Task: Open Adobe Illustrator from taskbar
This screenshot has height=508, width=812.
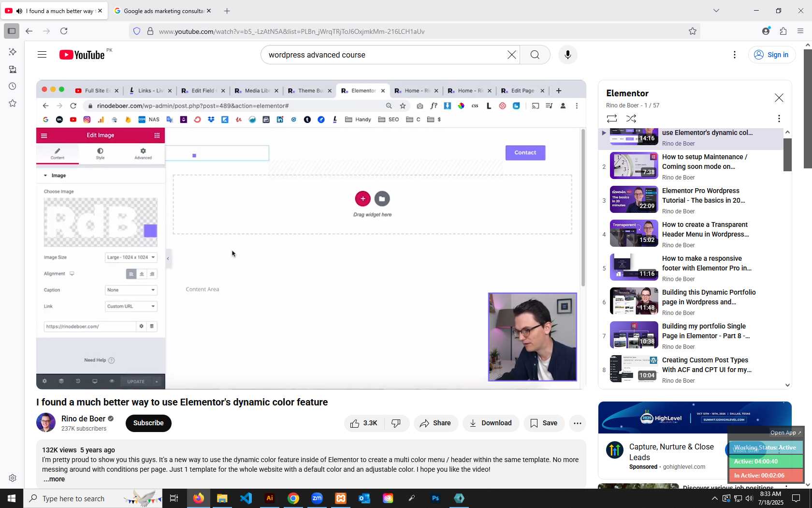Action: tap(270, 498)
